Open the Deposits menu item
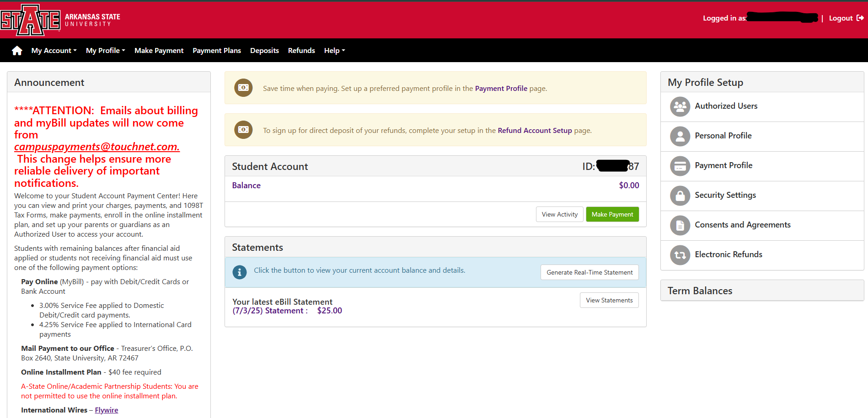868x418 pixels. coord(264,51)
